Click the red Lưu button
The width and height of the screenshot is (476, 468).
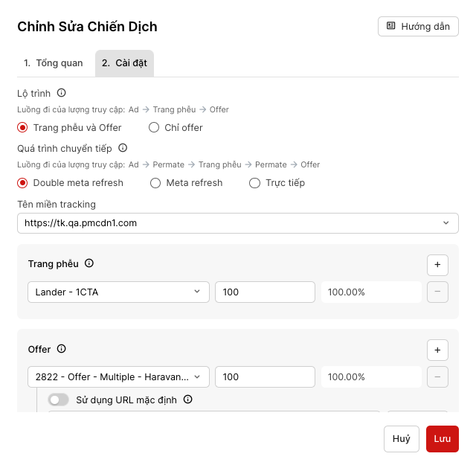(x=443, y=438)
